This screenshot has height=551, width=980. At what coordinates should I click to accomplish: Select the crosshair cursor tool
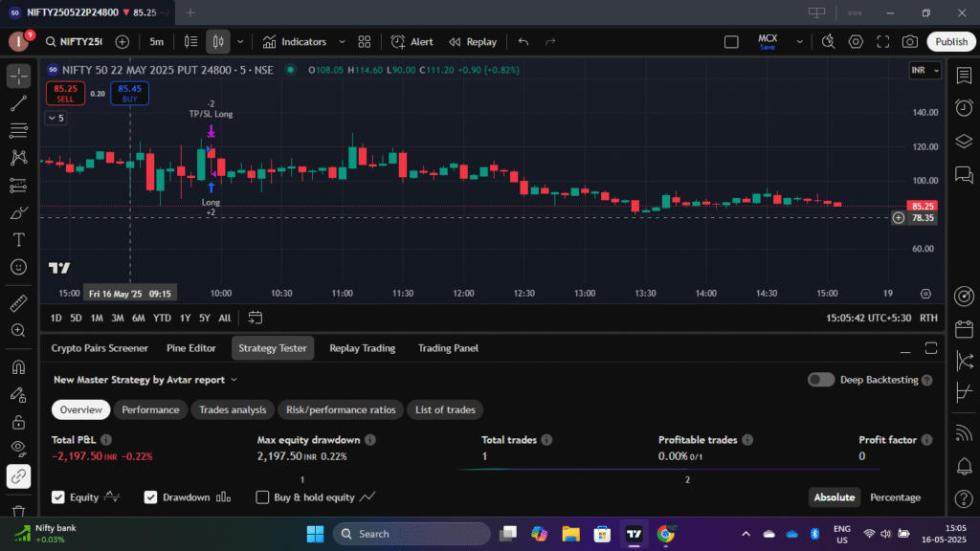point(19,77)
